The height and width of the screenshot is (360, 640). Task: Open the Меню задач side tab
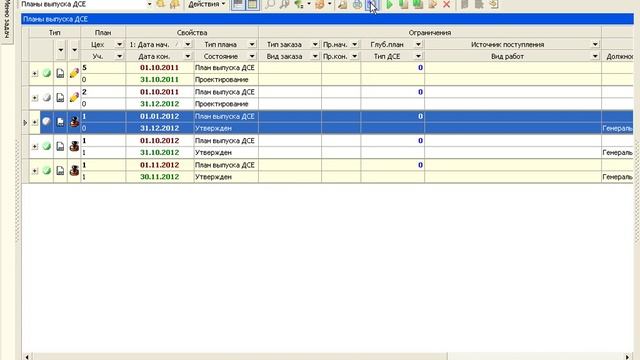tap(7, 20)
